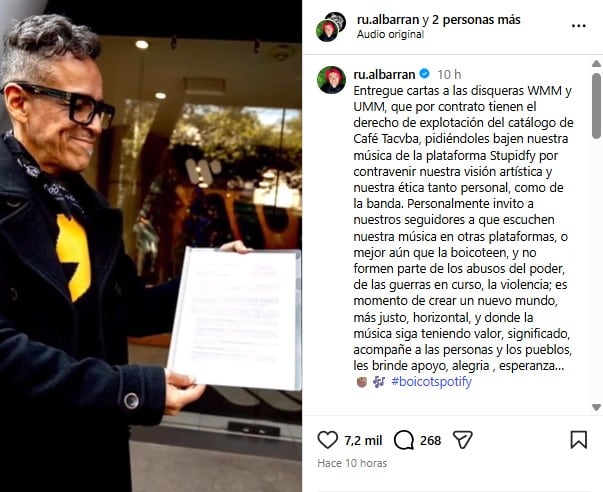The height and width of the screenshot is (492, 603).
Task: Click the post photo of man holding letter
Action: (x=151, y=246)
